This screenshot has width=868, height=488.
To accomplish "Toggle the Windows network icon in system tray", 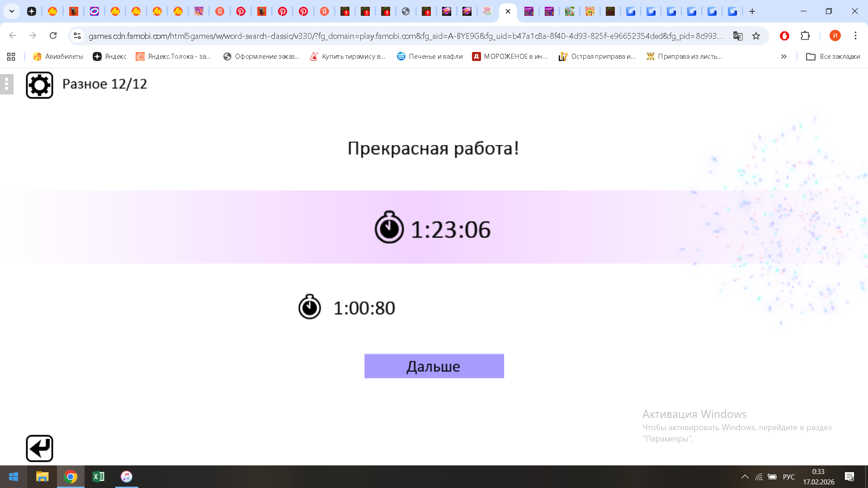I will point(759,477).
